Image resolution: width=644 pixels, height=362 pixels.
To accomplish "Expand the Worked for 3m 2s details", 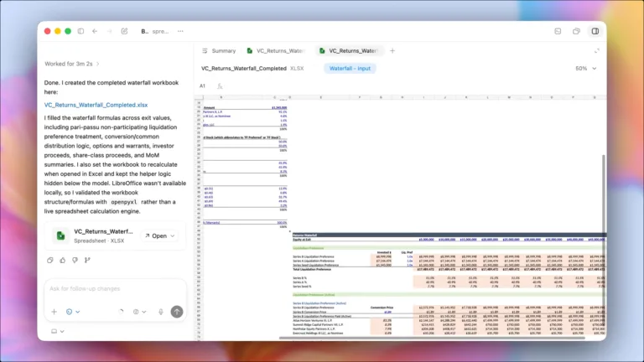I will (x=72, y=64).
